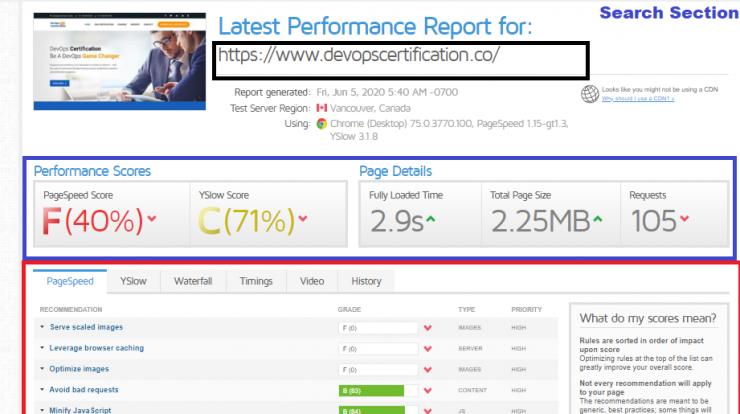740x414 pixels.
Task: Click red down chevron in Avoid bad requests row
Action: (x=428, y=390)
